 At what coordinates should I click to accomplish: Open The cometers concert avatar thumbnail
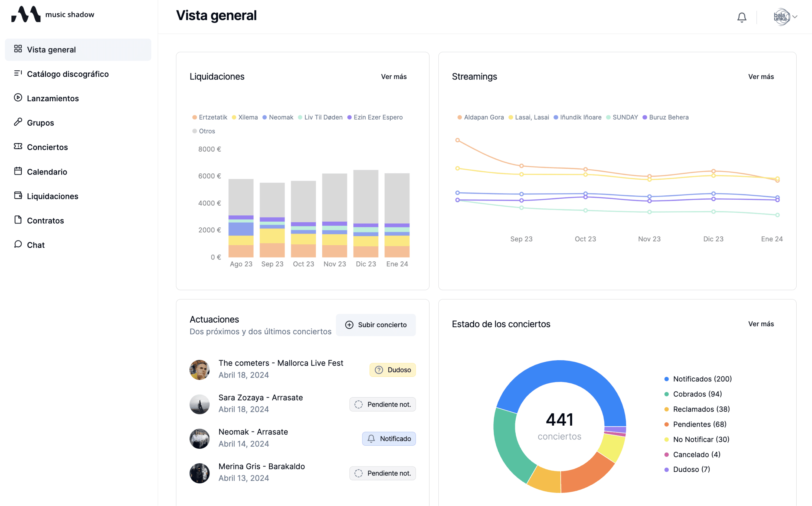[199, 369]
